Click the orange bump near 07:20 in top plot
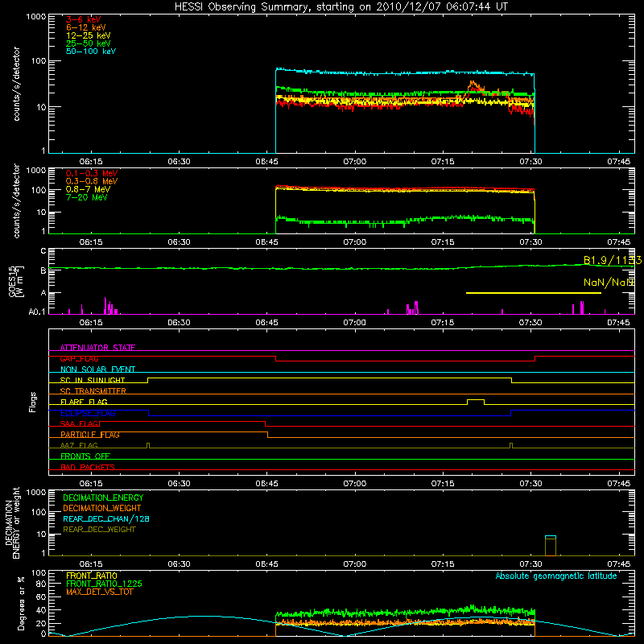Screen dimensions: 644x644 (x=474, y=86)
